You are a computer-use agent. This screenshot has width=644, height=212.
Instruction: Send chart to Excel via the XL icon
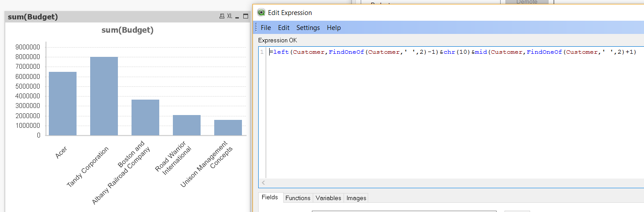230,16
